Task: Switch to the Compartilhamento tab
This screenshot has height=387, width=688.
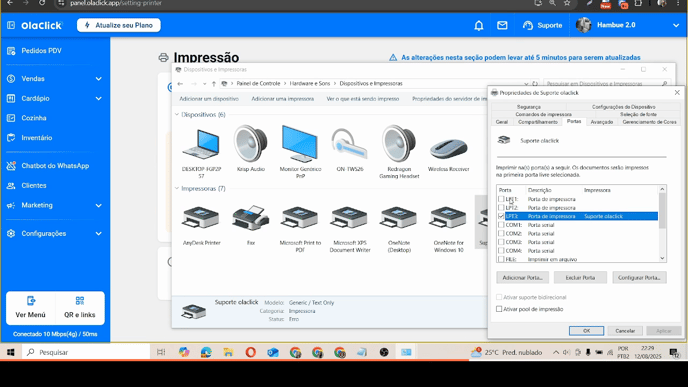Action: [x=538, y=122]
